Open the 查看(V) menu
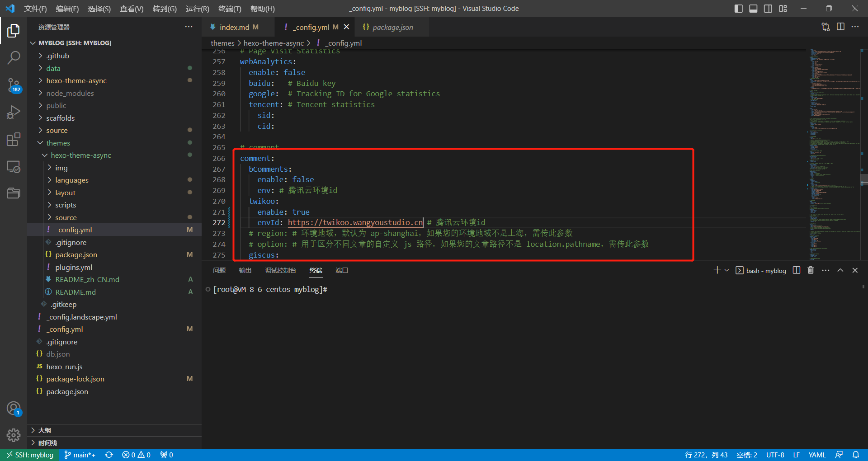 tap(132, 9)
